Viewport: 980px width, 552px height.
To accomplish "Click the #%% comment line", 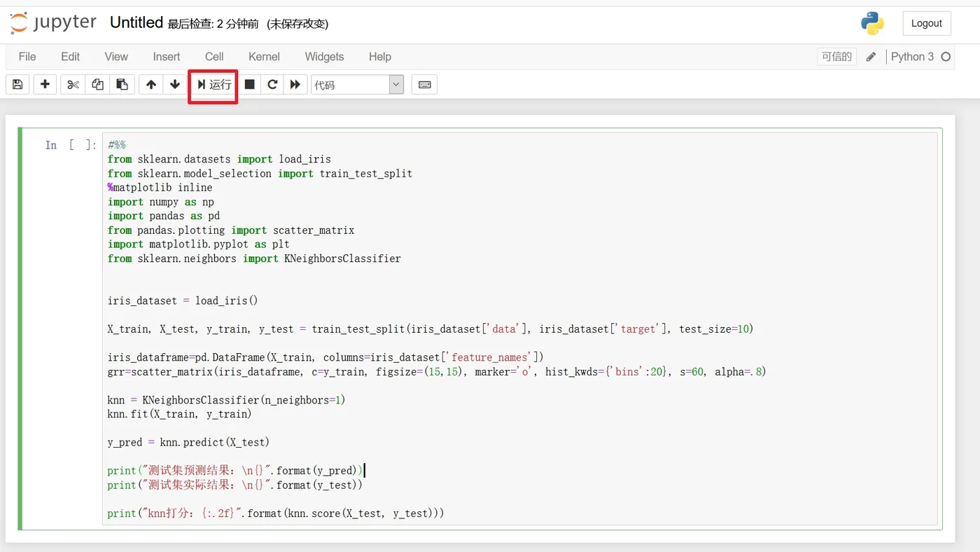I will [116, 145].
